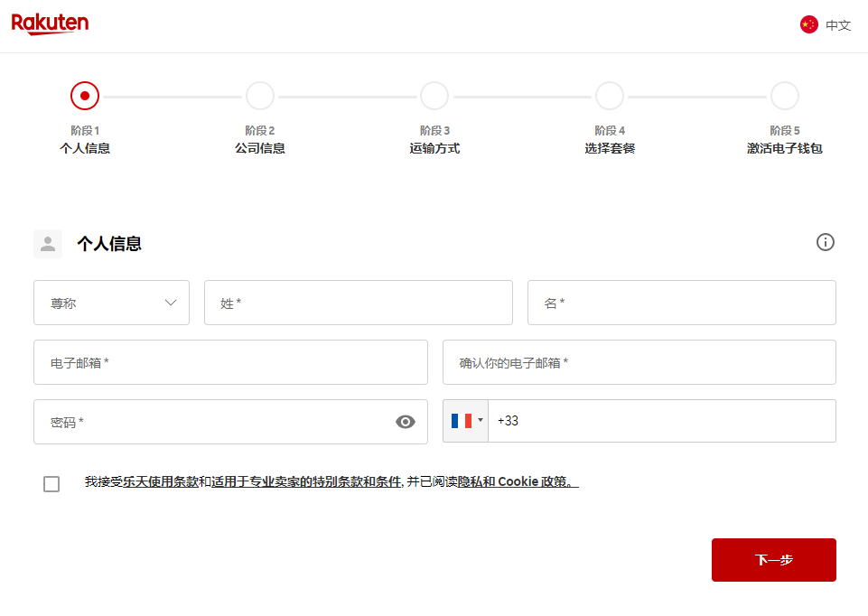
Task: Open the information icon near 个人信息
Action: [825, 242]
